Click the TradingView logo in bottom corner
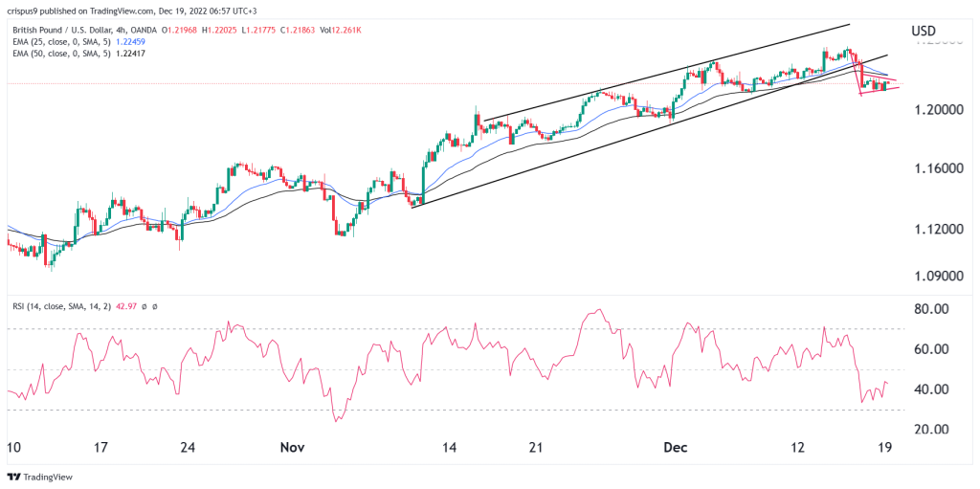The height and width of the screenshot is (489, 980). pyautogui.click(x=40, y=476)
